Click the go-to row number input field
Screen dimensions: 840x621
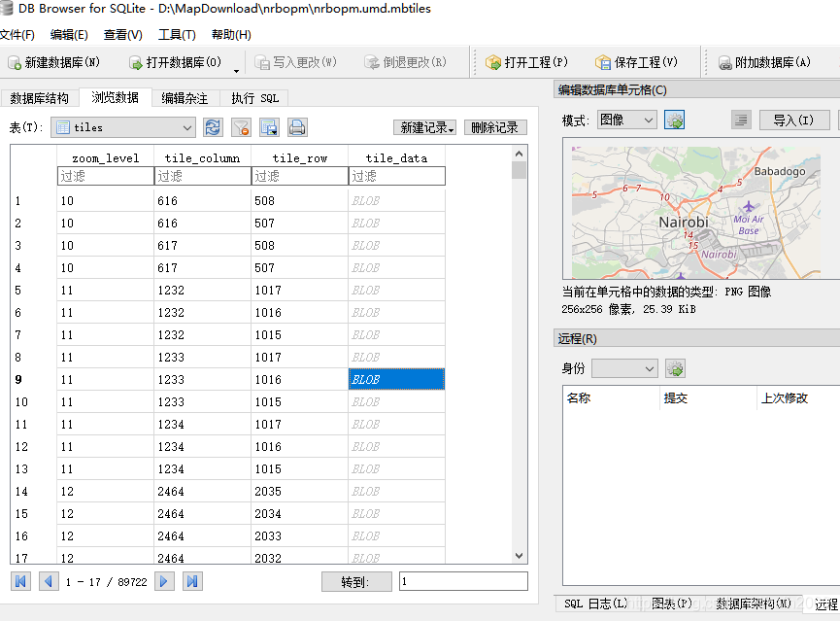click(463, 582)
